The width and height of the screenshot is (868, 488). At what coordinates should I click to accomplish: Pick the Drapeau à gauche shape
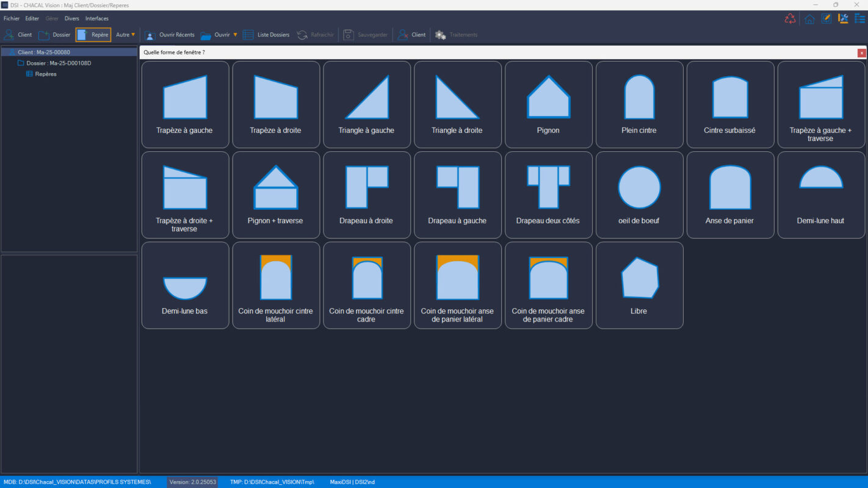(x=458, y=195)
